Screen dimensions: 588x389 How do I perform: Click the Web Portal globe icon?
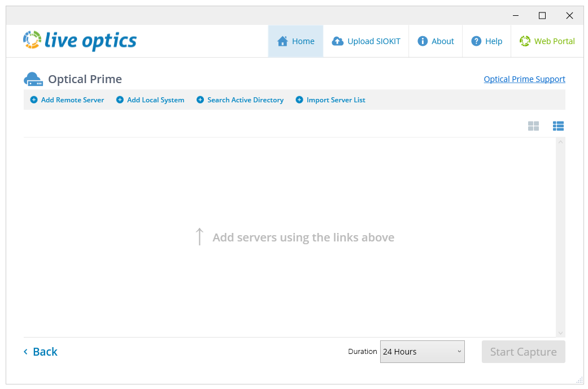(x=526, y=41)
